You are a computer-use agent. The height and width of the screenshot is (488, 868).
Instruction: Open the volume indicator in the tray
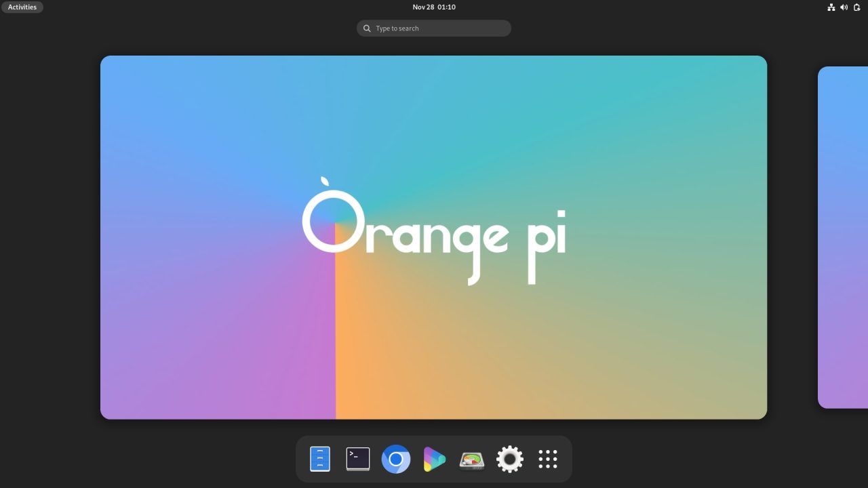(844, 7)
